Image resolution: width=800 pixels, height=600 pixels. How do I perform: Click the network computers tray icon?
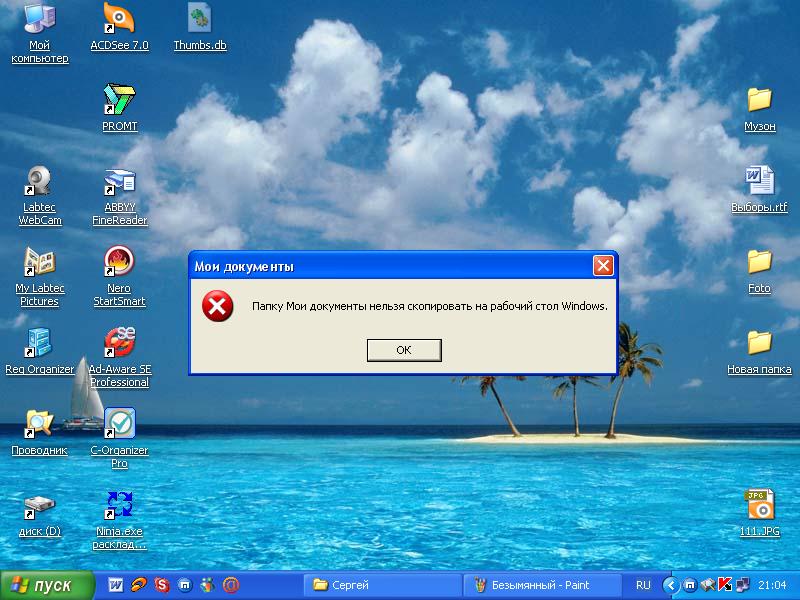pos(742,585)
